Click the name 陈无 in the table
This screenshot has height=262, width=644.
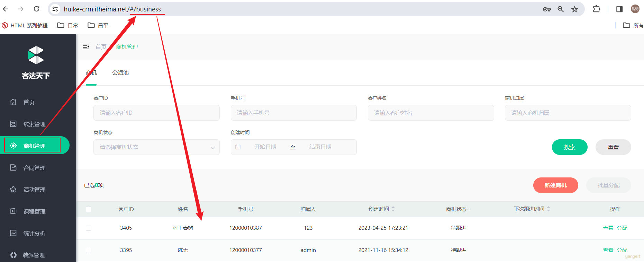[183, 250]
